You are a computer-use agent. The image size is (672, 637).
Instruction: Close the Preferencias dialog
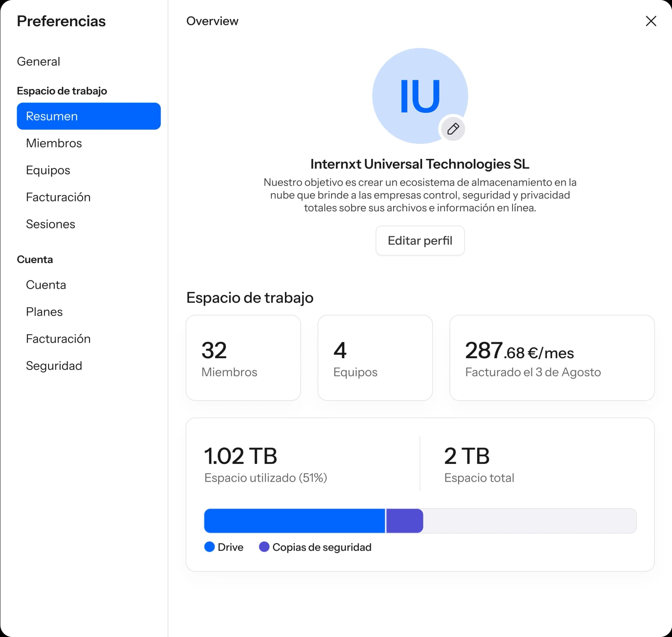(x=651, y=21)
